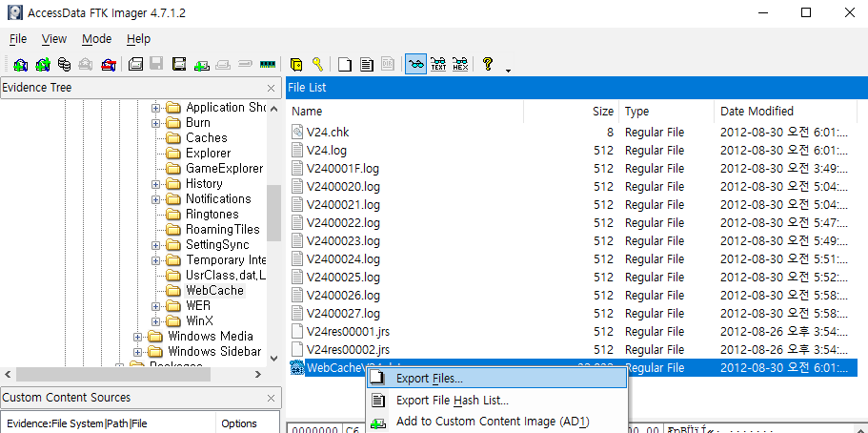Select the Ringtones folder in tree
Image resolution: width=868 pixels, height=433 pixels.
pyautogui.click(x=212, y=214)
